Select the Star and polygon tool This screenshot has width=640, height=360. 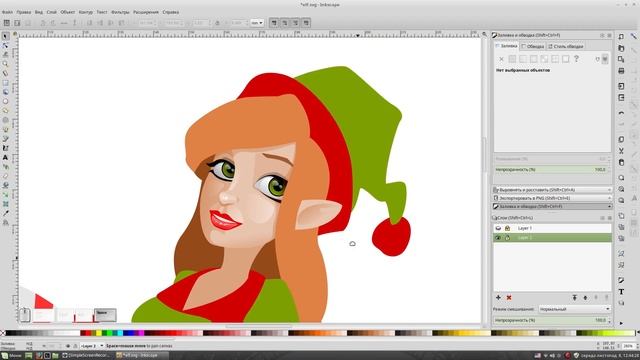(x=5, y=111)
